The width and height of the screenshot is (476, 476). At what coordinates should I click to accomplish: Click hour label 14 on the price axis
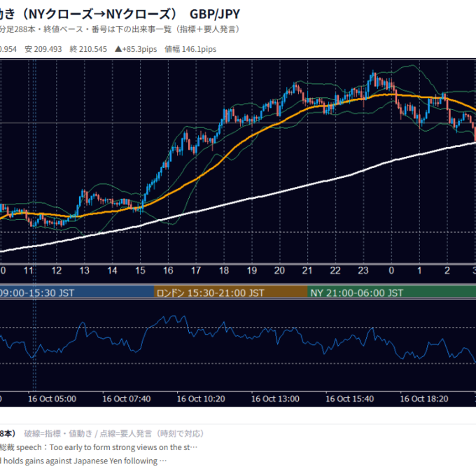112,270
